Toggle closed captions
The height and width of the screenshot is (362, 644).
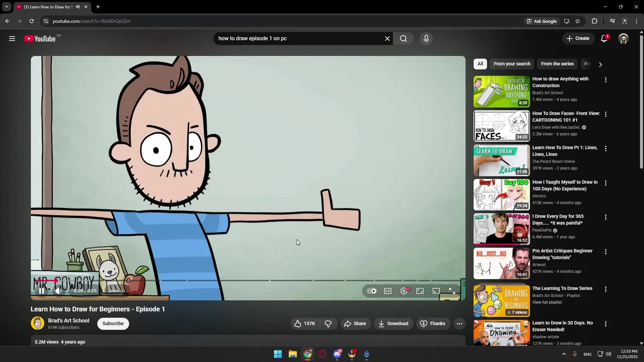(x=388, y=291)
